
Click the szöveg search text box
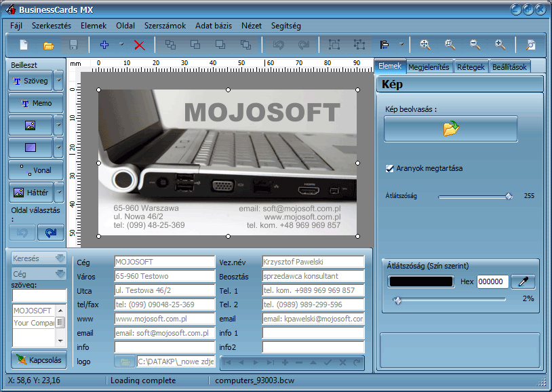[39, 296]
